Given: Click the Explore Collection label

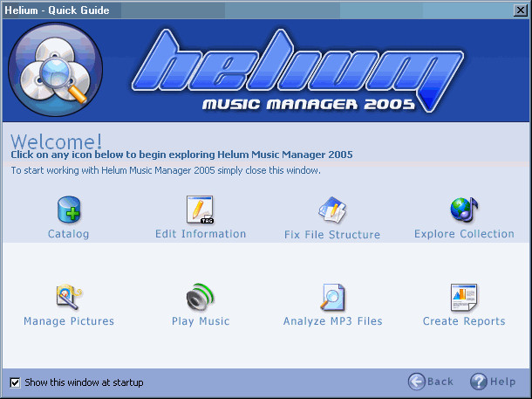Looking at the screenshot, I should (464, 234).
